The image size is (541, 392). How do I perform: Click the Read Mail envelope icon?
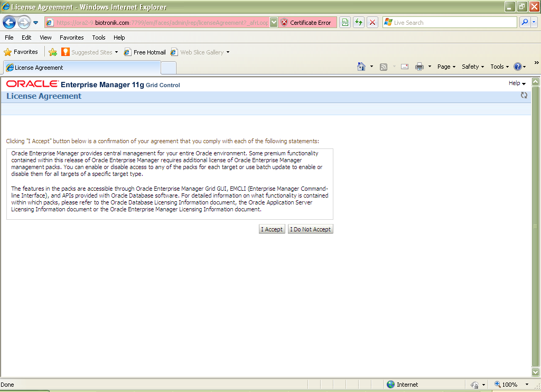click(405, 67)
